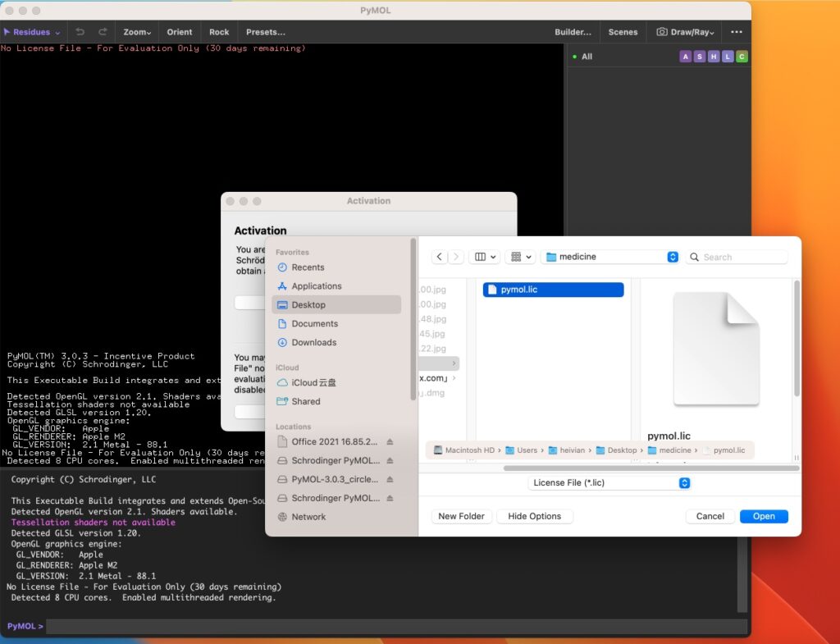The width and height of the screenshot is (840, 644).
Task: Open the Zoom dropdown menu
Action: pyautogui.click(x=136, y=32)
